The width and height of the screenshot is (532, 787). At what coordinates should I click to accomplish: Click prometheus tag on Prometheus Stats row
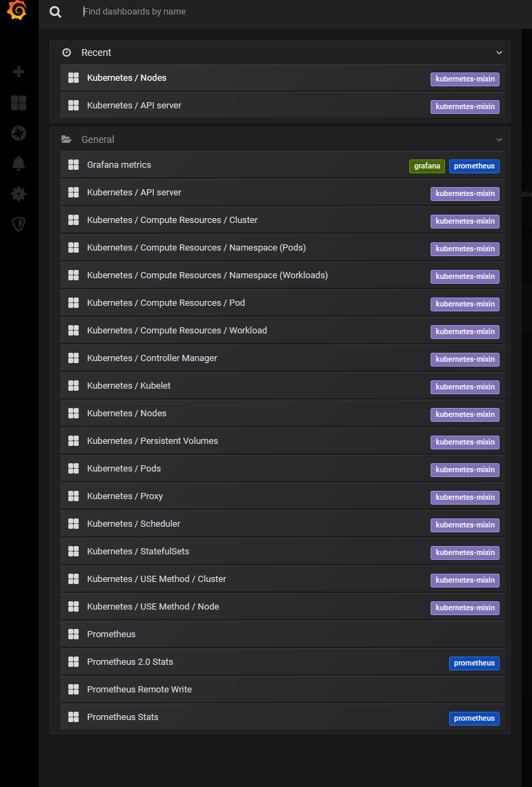point(474,718)
